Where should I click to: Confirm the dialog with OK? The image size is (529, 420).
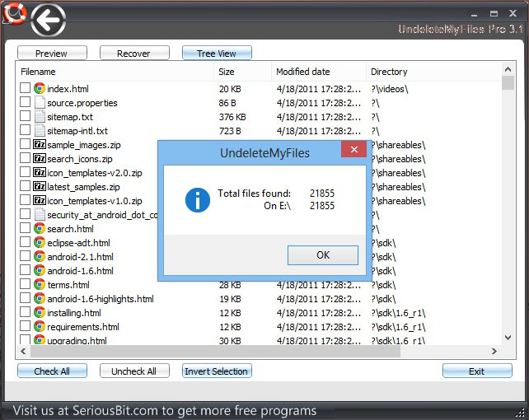point(323,255)
